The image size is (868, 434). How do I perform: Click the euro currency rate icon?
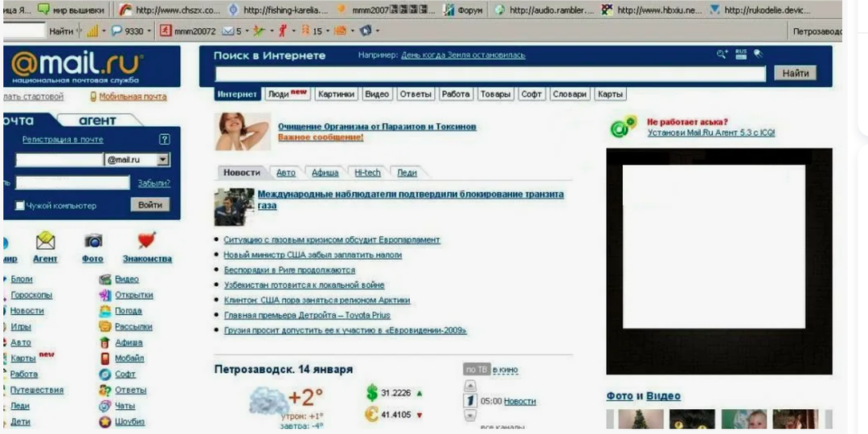(372, 415)
